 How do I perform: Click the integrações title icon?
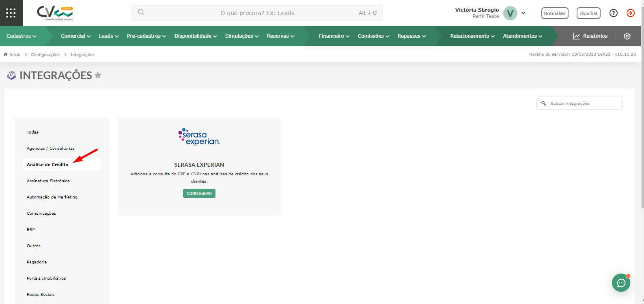pos(11,75)
